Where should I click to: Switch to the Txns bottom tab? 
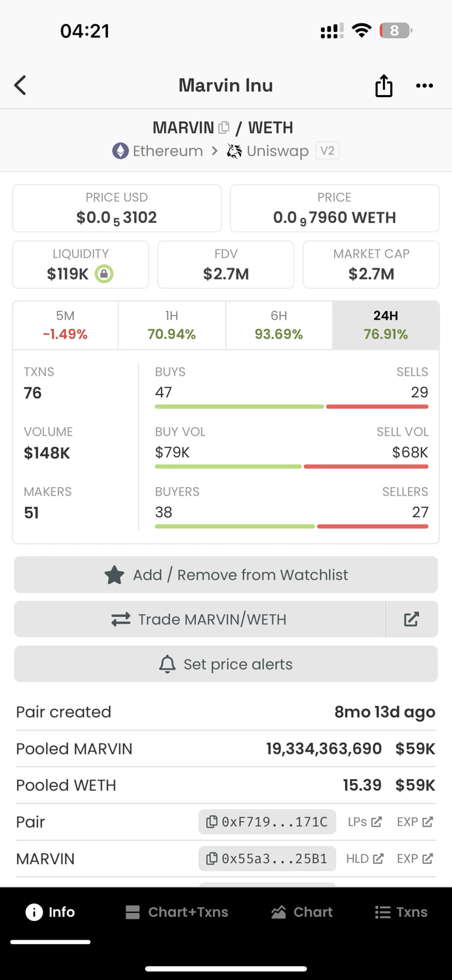click(x=401, y=912)
